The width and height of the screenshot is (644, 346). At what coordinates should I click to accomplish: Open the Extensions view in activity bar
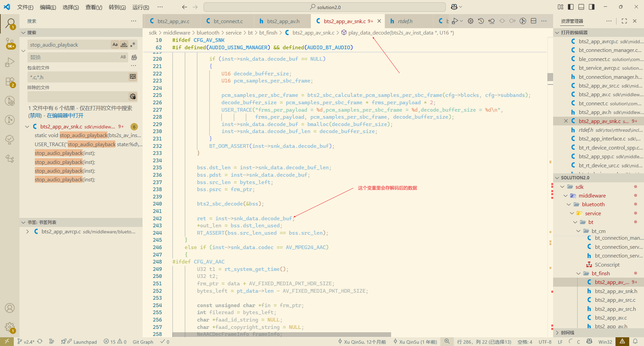pos(10,82)
